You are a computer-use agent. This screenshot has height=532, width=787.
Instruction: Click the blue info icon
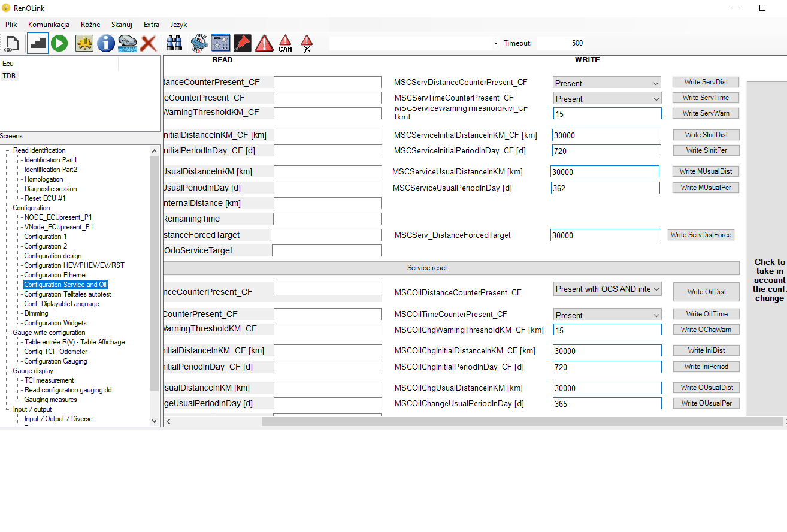[x=106, y=43]
